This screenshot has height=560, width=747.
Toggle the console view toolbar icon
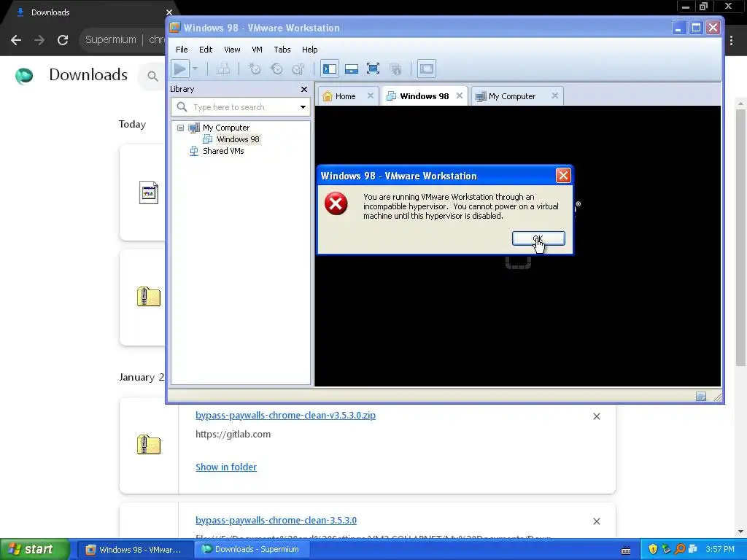coord(426,69)
